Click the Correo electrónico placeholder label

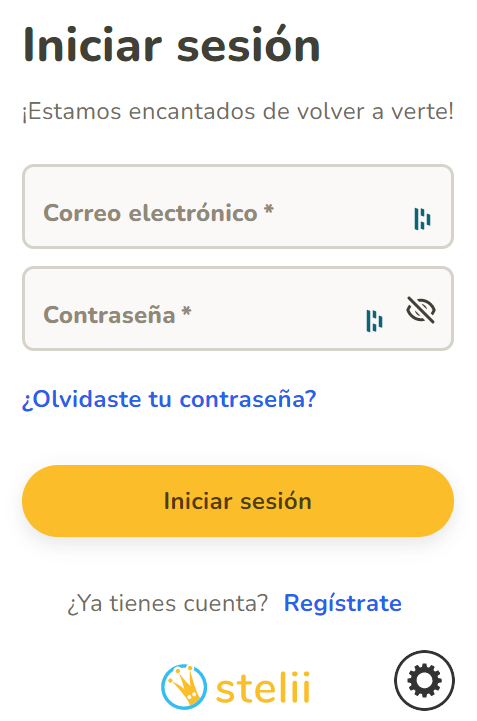pos(150,213)
